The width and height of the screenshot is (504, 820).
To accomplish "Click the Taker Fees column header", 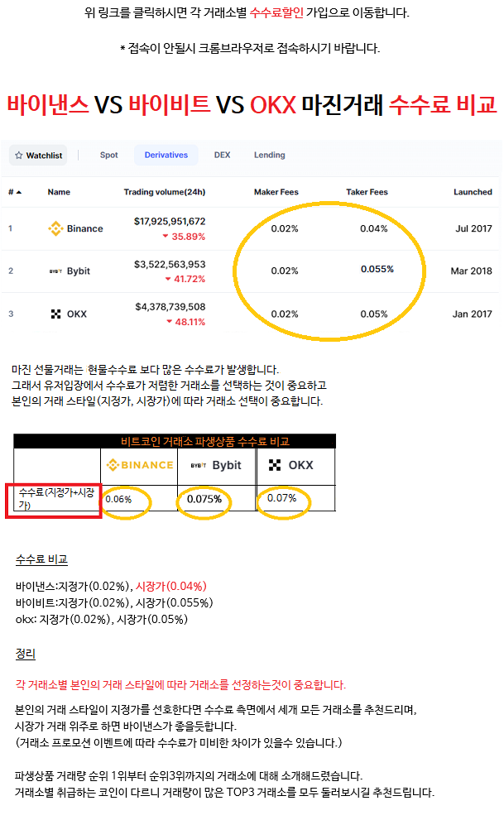I will click(x=367, y=192).
